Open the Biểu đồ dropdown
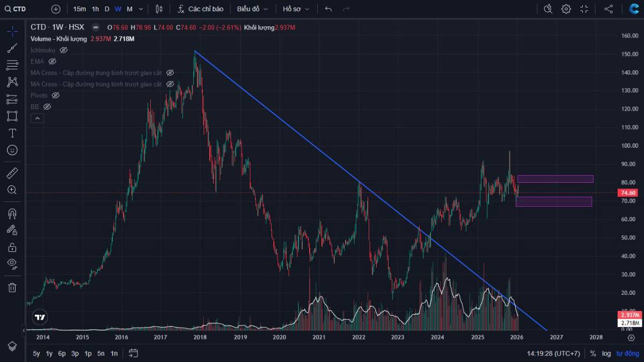This screenshot has height=362, width=644. point(252,9)
